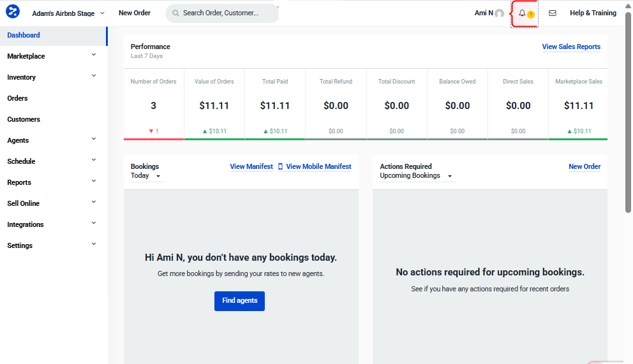Click the Search Order, Customer field
This screenshot has width=633, height=364.
coord(222,13)
